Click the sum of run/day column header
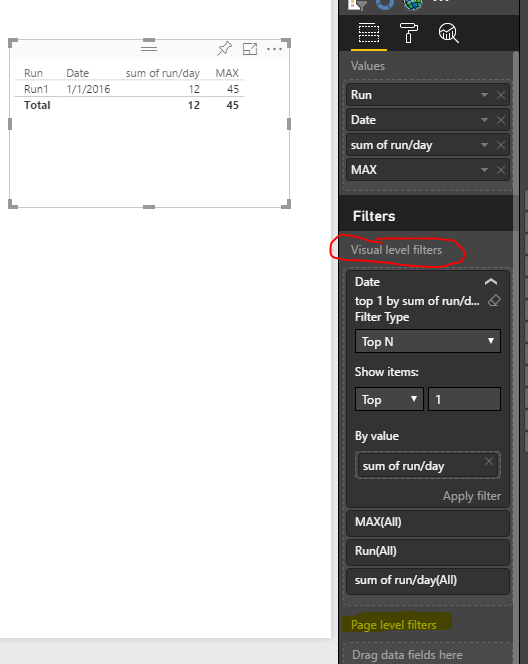The height and width of the screenshot is (664, 528). point(163,73)
